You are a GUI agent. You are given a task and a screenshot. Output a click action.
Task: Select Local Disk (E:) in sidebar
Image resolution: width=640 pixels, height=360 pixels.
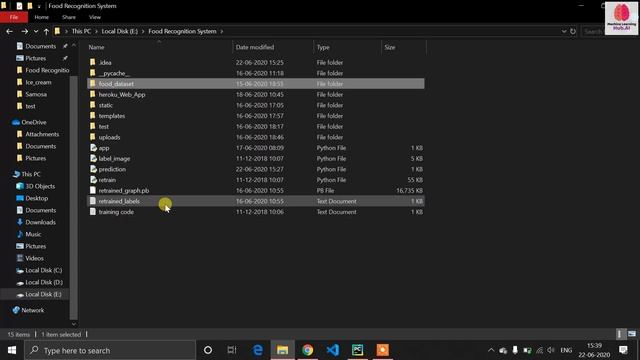pyautogui.click(x=39, y=294)
